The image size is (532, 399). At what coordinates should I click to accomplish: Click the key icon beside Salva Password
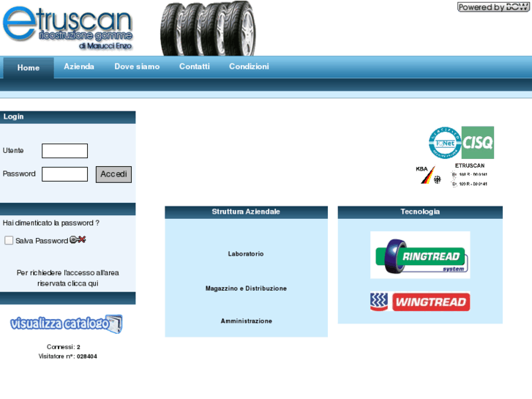coord(78,239)
